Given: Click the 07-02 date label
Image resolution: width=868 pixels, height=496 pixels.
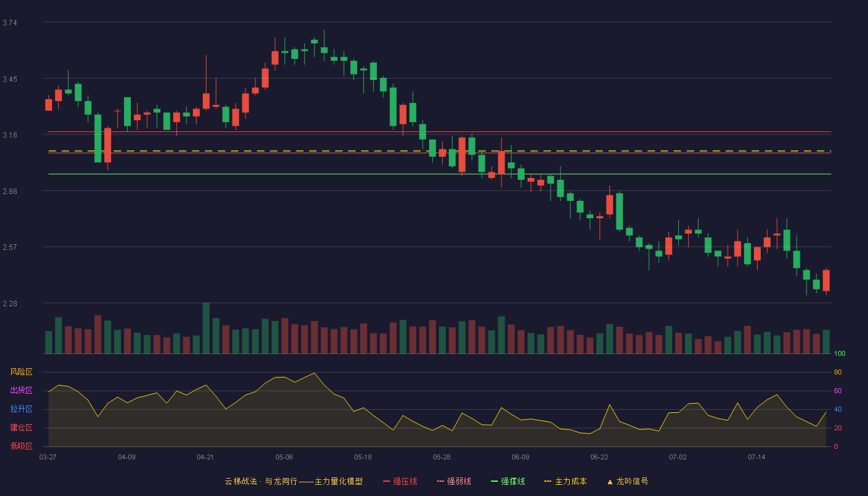Looking at the screenshot, I should coord(678,457).
